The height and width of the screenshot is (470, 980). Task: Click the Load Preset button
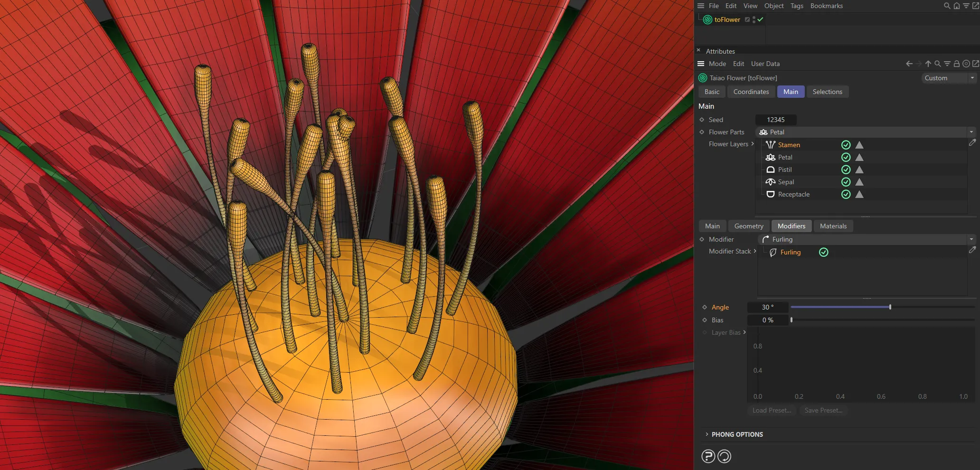click(x=772, y=410)
